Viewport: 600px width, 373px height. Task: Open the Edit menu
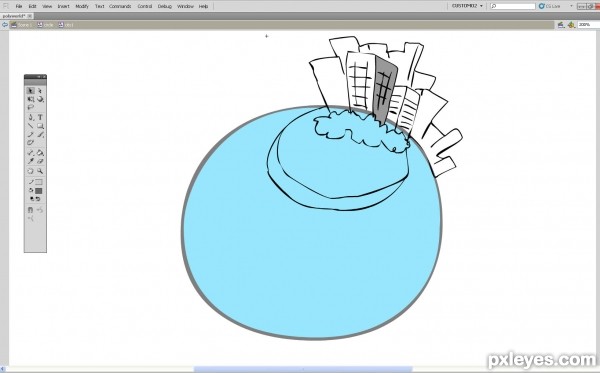click(33, 6)
